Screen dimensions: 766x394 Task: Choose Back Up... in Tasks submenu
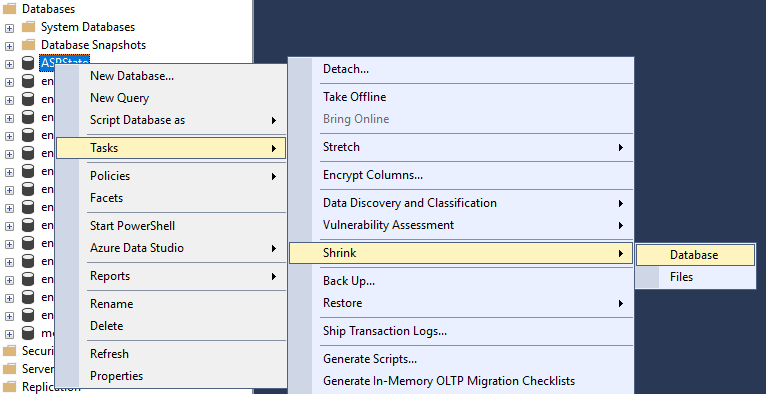click(x=461, y=281)
